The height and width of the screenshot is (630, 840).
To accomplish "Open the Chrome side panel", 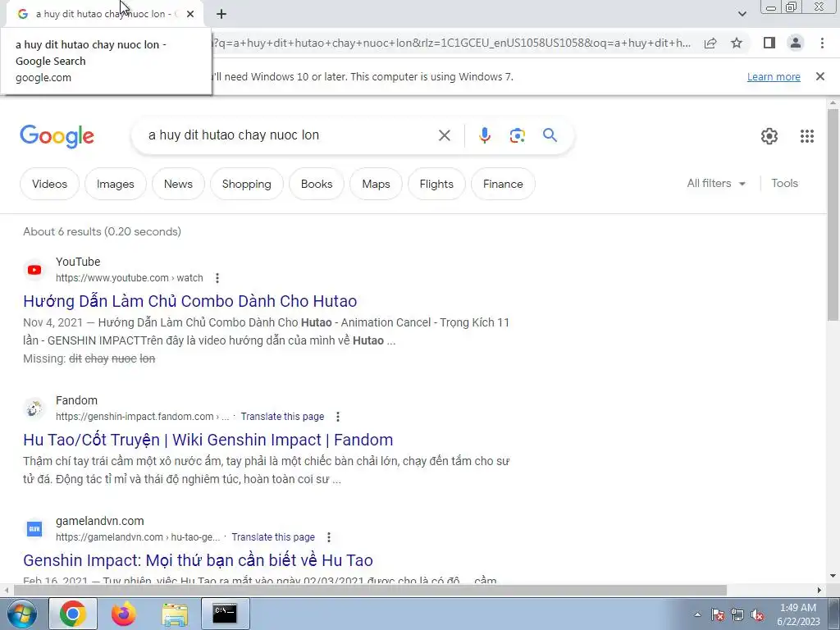I will [x=769, y=43].
